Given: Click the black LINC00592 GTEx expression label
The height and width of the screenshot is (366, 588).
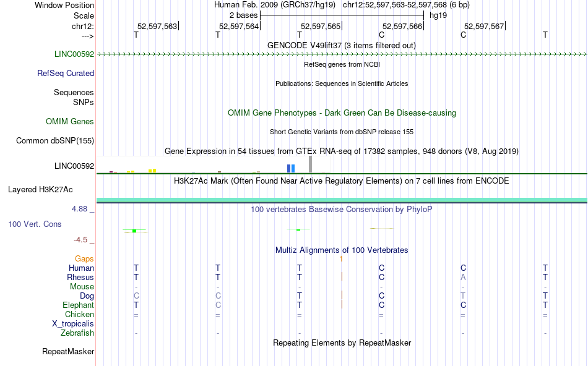Looking at the screenshot, I should pyautogui.click(x=74, y=166).
